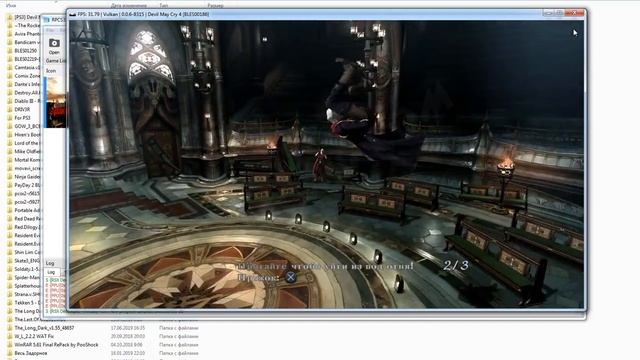Click the Log panel title in RPCS3

pos(50,263)
